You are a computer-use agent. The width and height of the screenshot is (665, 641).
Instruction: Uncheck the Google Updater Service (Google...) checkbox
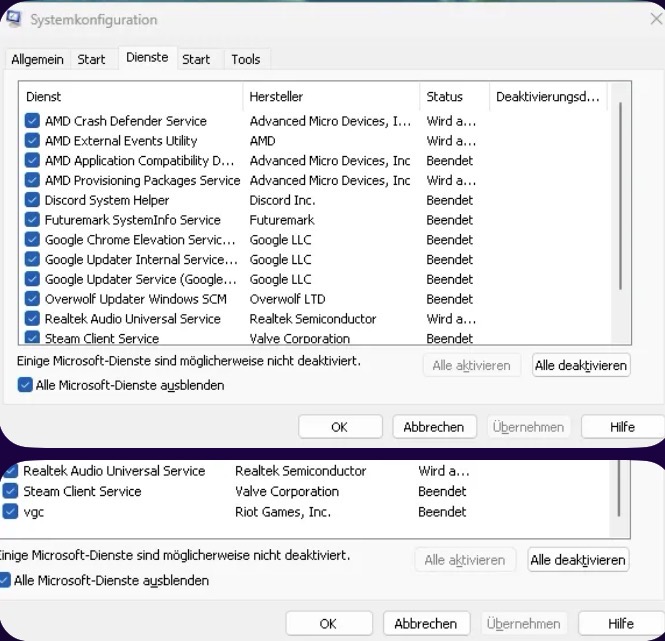click(32, 279)
